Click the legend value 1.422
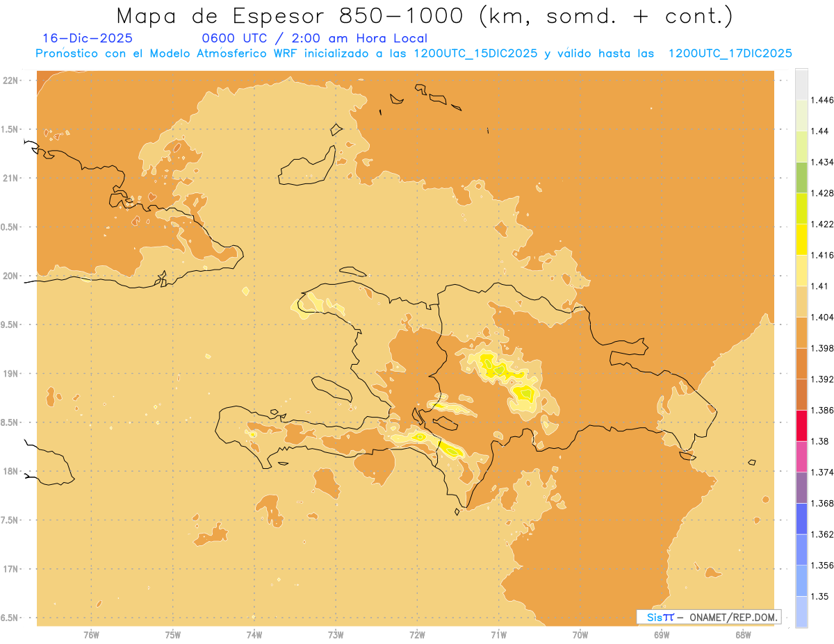834x644 pixels. [822, 224]
